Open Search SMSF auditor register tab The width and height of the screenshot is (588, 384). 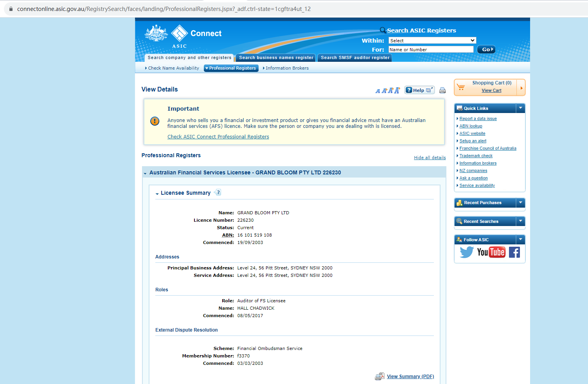tap(355, 58)
